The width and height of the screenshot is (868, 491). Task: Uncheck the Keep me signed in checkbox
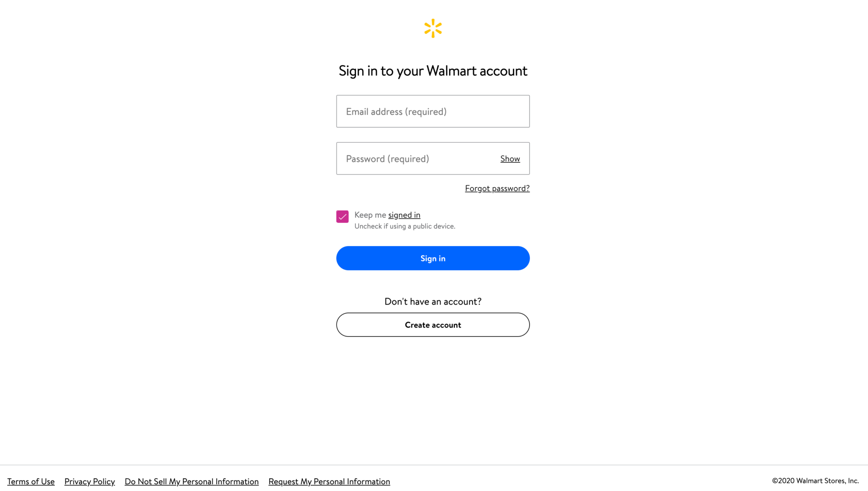342,216
